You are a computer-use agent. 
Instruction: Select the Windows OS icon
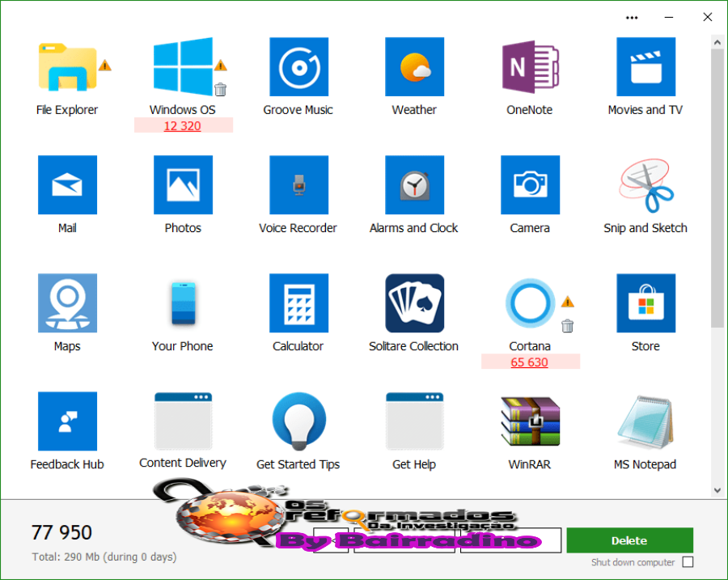point(183,67)
